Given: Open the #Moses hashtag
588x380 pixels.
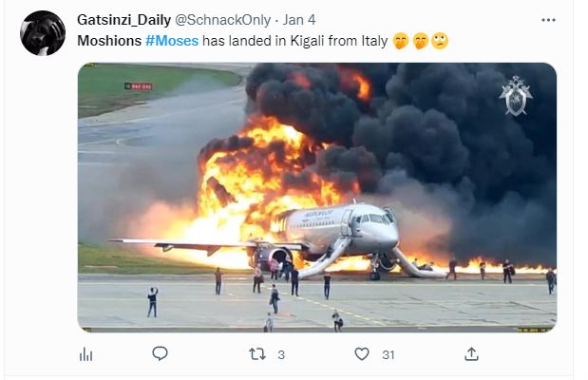Looking at the screenshot, I should point(172,40).
